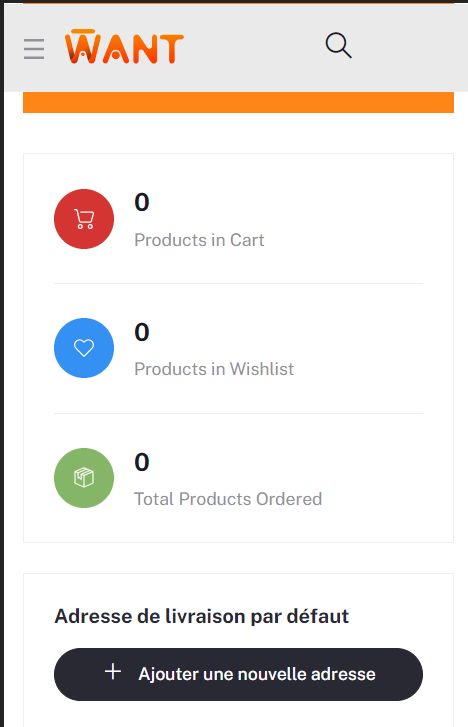Click the red shopping cart icon
Screen dimensions: 468x727
84,219
